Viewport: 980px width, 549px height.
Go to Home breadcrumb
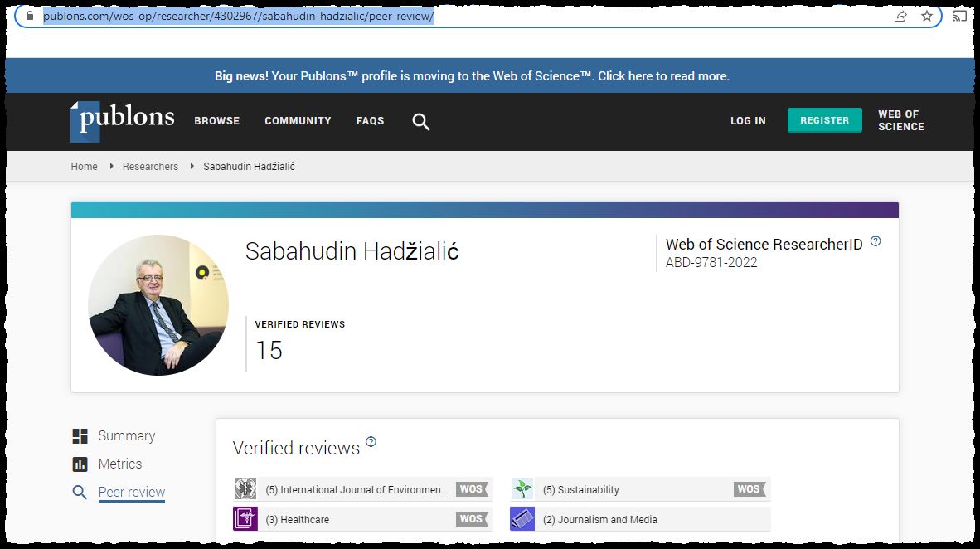click(x=84, y=167)
